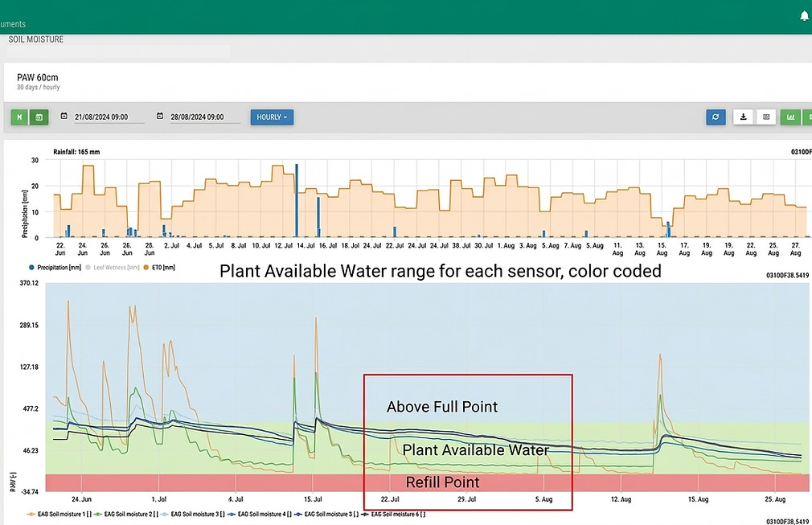This screenshot has width=812, height=525.
Task: Click the SOIL MOISTURE section tab
Action: point(35,39)
